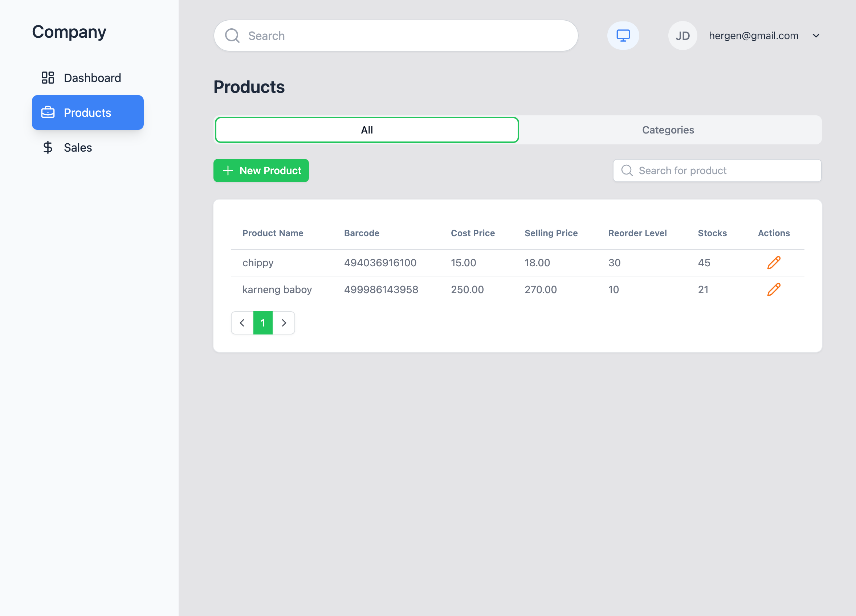Screen dimensions: 856x616
Task: Click the product search magnifier icon
Action: coord(627,171)
